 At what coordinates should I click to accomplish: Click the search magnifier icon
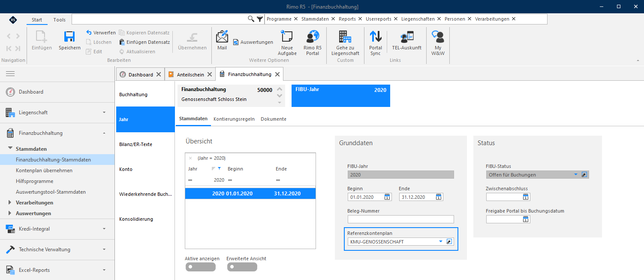pos(251,19)
